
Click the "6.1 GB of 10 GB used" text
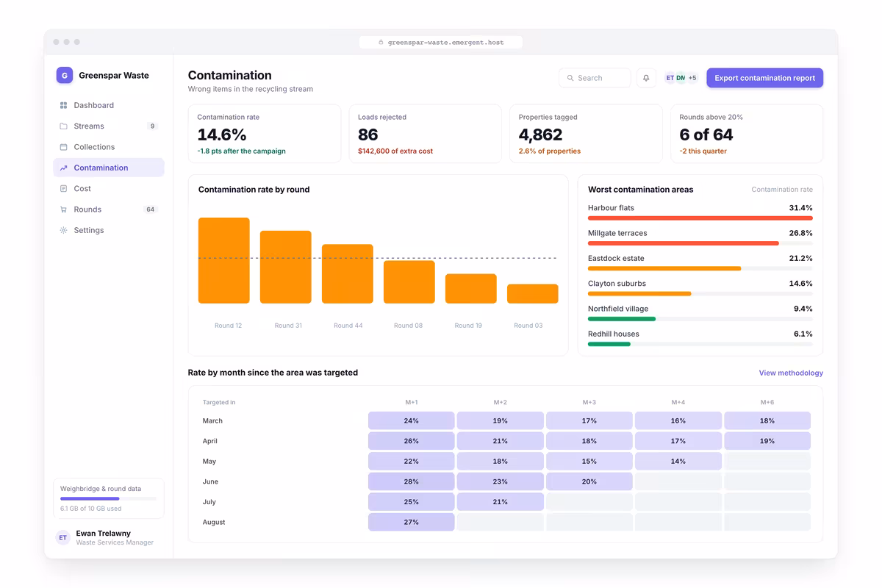point(91,509)
